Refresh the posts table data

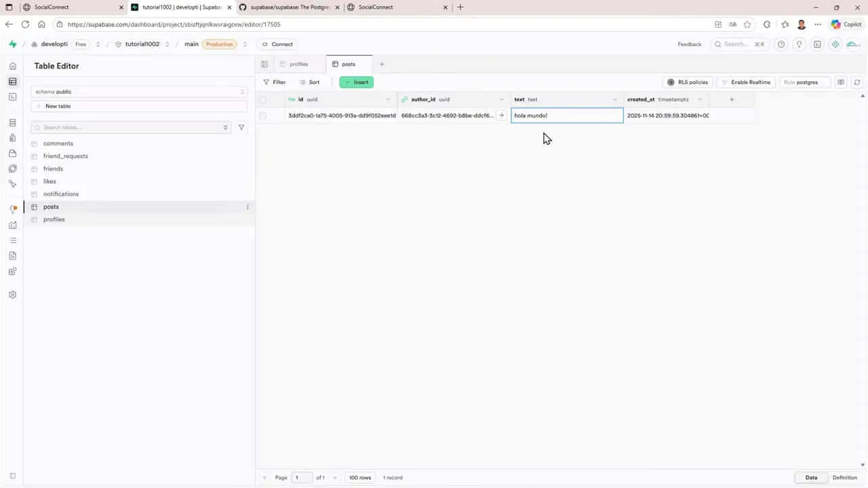[856, 82]
